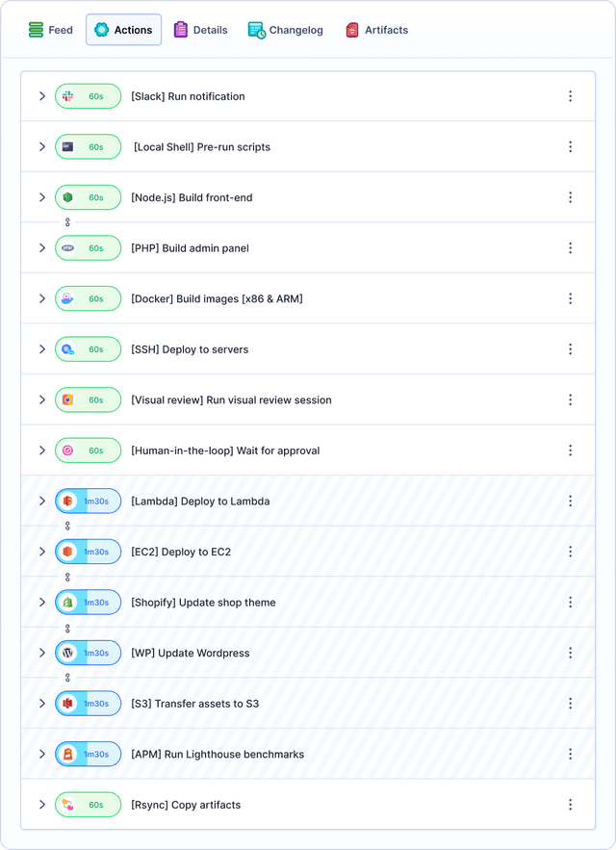Open the Run visual review session action

pos(231,400)
